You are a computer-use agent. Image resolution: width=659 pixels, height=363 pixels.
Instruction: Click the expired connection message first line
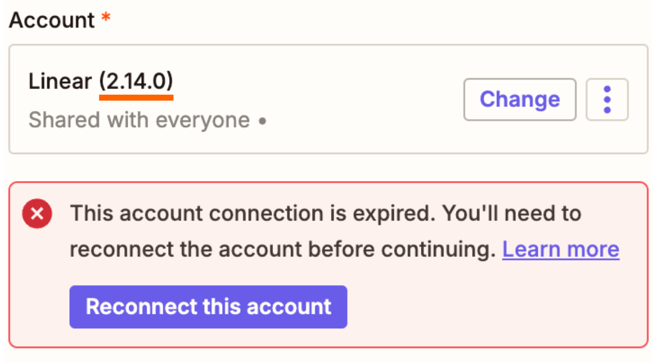tap(326, 213)
